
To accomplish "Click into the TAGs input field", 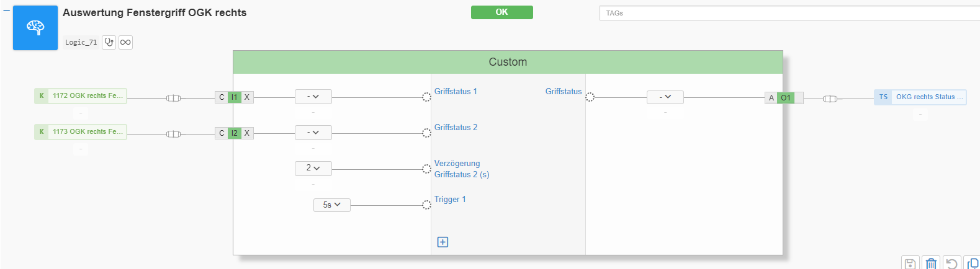I will pos(788,13).
